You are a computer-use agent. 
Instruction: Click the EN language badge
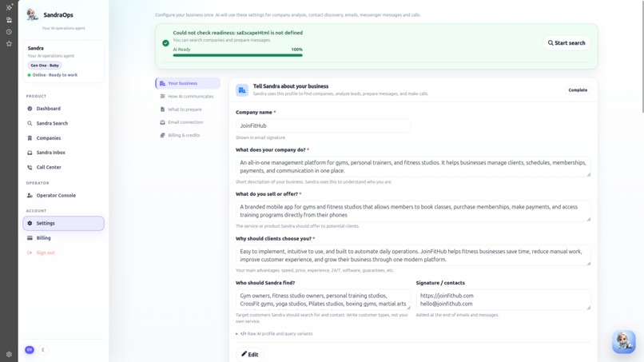[x=30, y=350]
